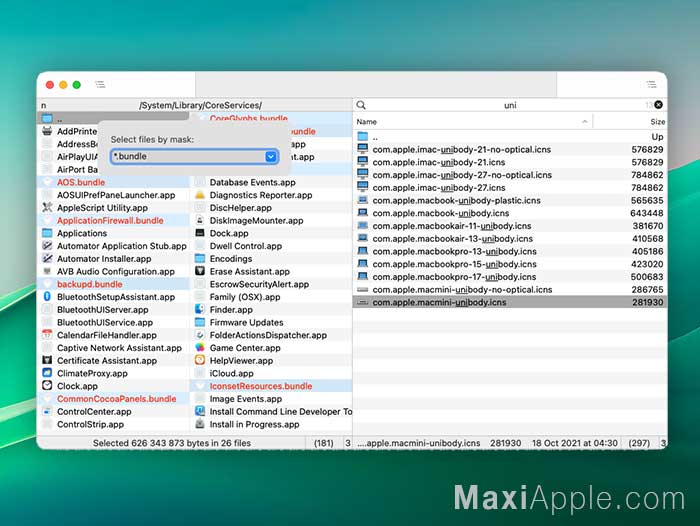Click the Clock.app icon
700x526 pixels.
(47, 386)
